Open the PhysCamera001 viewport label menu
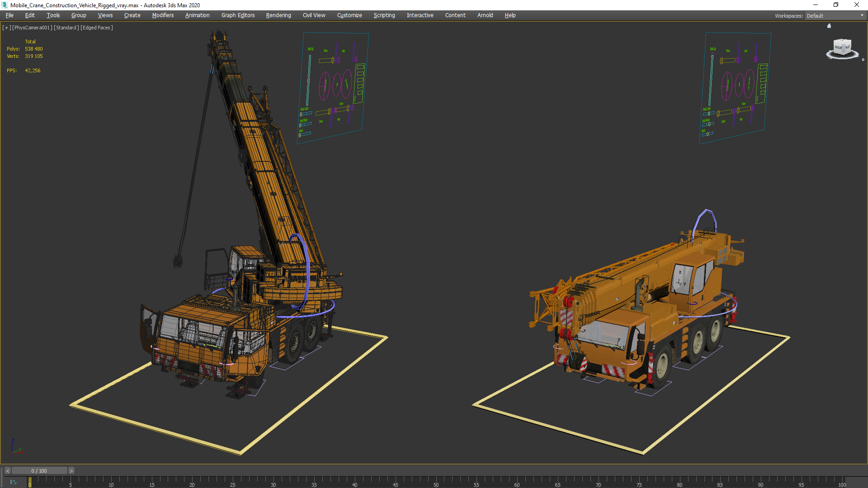Viewport: 868px width, 488px height. [32, 28]
